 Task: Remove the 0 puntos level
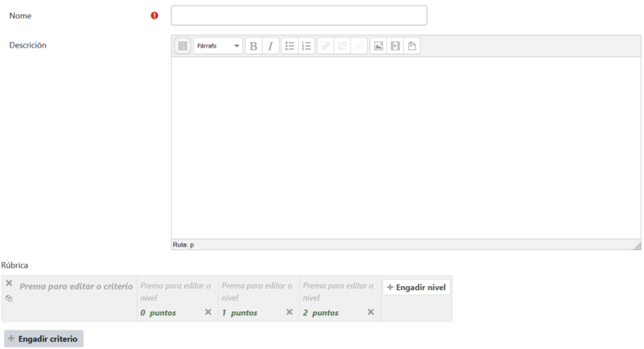tap(208, 312)
